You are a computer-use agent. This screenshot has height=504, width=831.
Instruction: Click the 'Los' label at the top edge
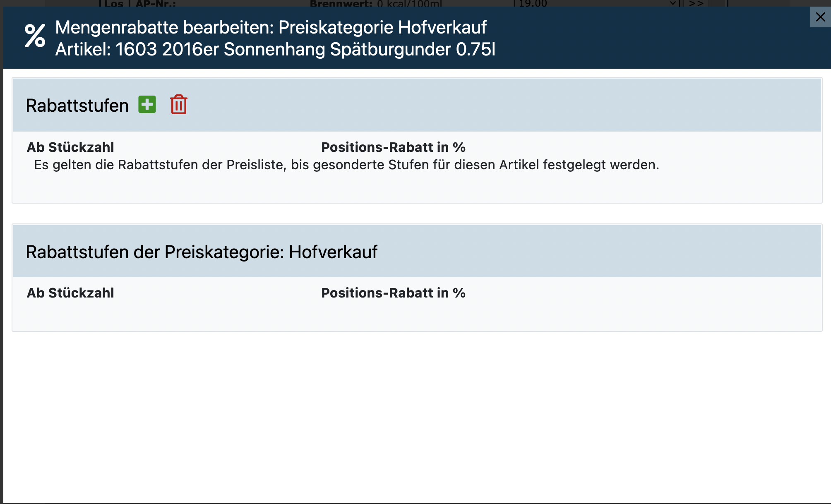click(114, 4)
